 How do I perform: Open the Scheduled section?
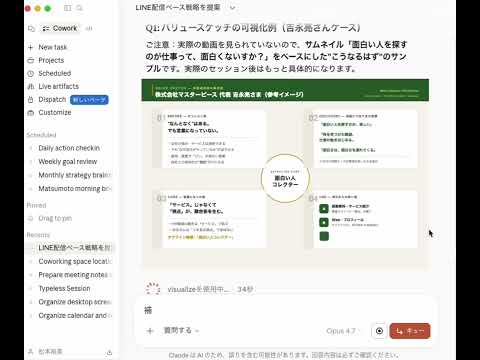tap(55, 73)
